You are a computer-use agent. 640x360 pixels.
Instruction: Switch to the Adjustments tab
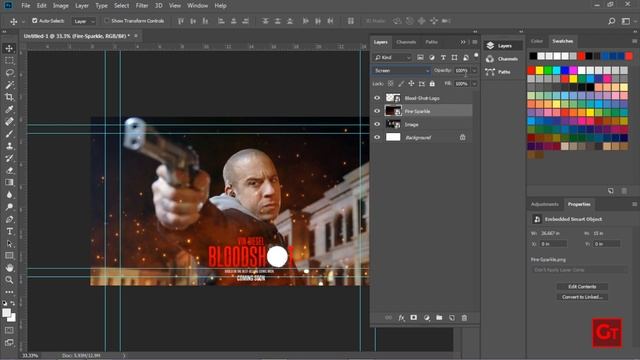[544, 204]
